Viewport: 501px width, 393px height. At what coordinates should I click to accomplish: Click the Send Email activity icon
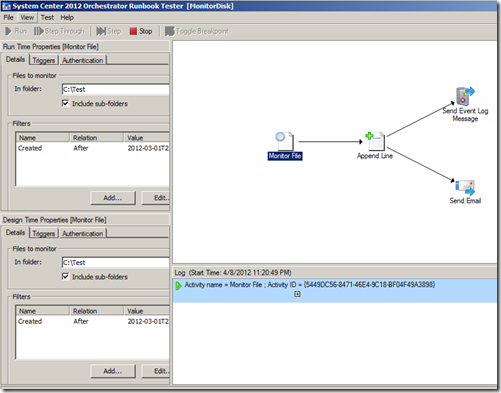click(465, 187)
